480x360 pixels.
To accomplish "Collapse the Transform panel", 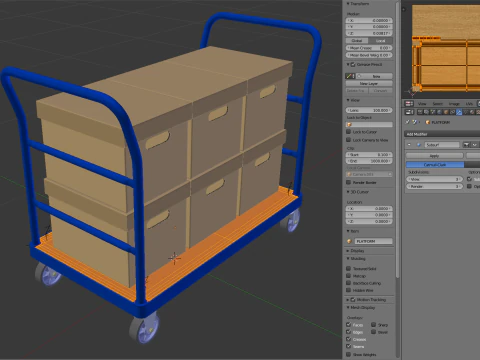I will point(348,4).
